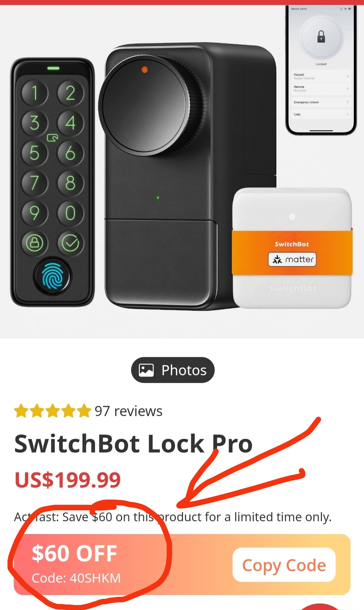Click the five-star rating icons
The height and width of the screenshot is (610, 364).
53,411
